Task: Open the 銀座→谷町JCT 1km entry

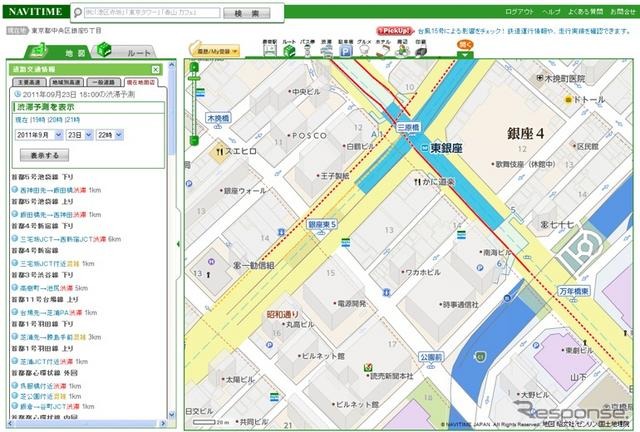Action: click(x=54, y=406)
